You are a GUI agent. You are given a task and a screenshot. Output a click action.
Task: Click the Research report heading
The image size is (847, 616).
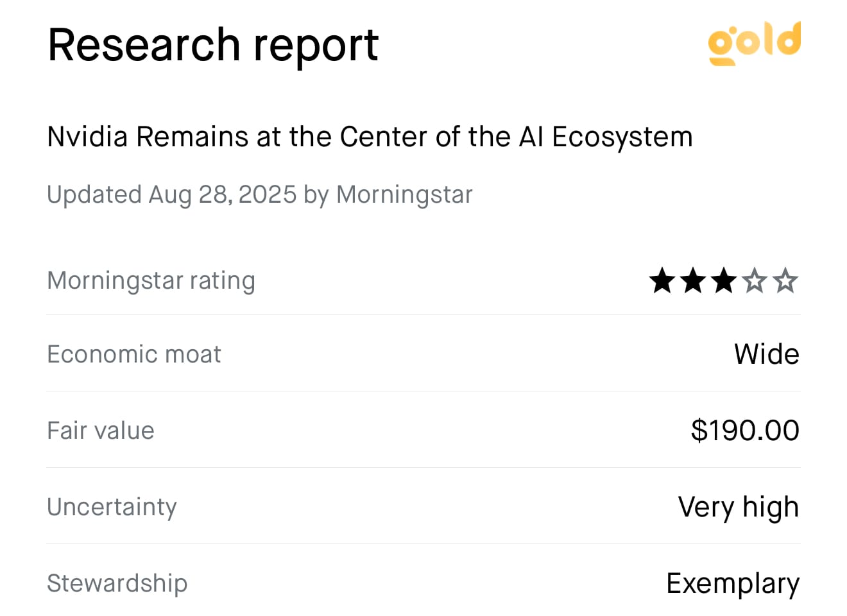(213, 45)
